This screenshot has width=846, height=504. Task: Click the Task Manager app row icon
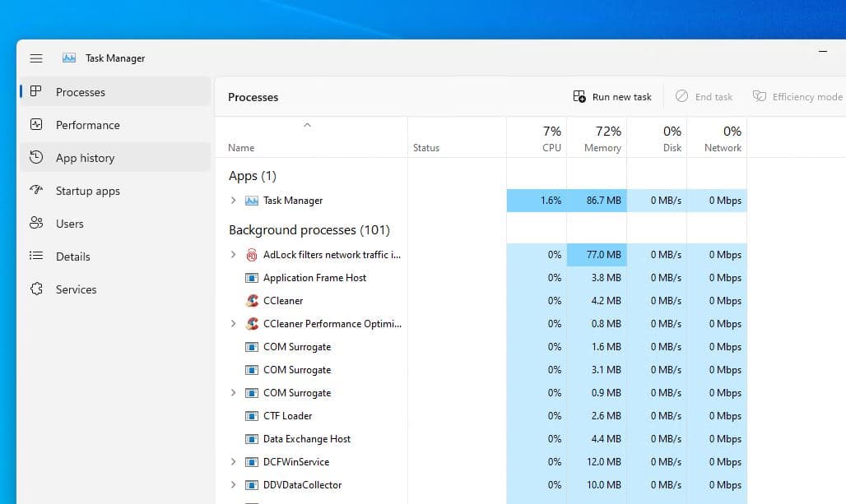252,201
